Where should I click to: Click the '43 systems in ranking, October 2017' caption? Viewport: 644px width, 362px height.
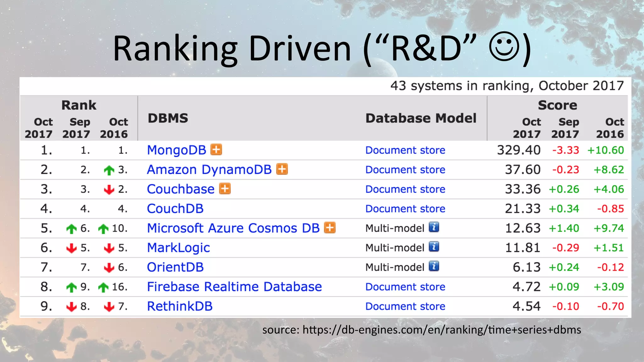pyautogui.click(x=507, y=86)
